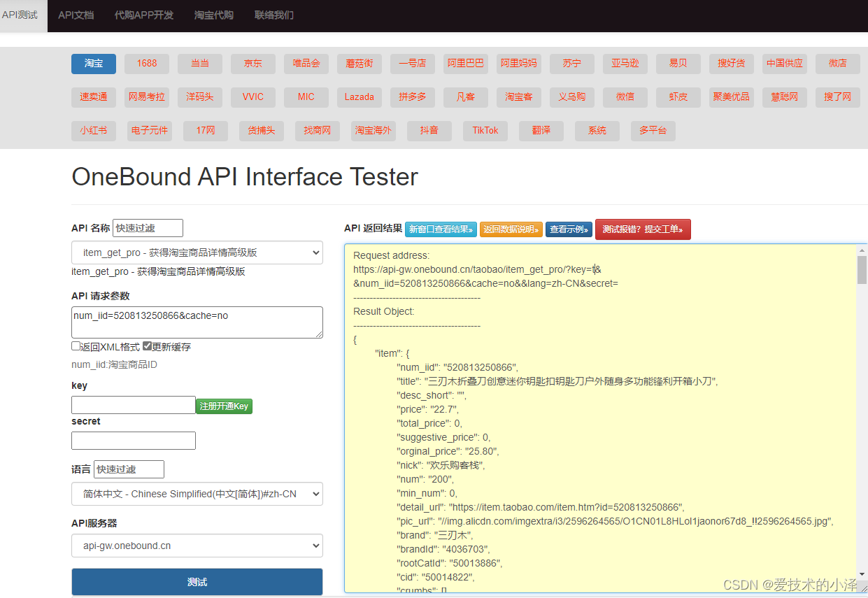The image size is (868, 598).
Task: Select the 速卖通 platform button
Action: pyautogui.click(x=94, y=97)
